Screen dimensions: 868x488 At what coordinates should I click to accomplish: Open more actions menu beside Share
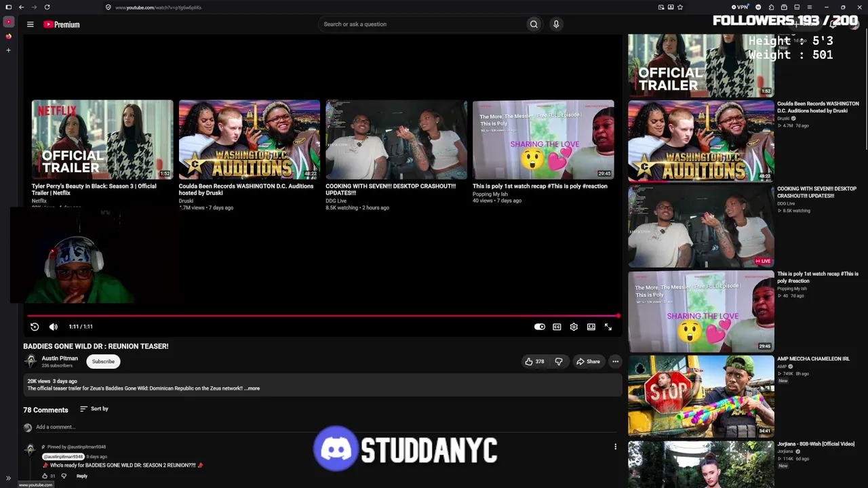(x=615, y=361)
